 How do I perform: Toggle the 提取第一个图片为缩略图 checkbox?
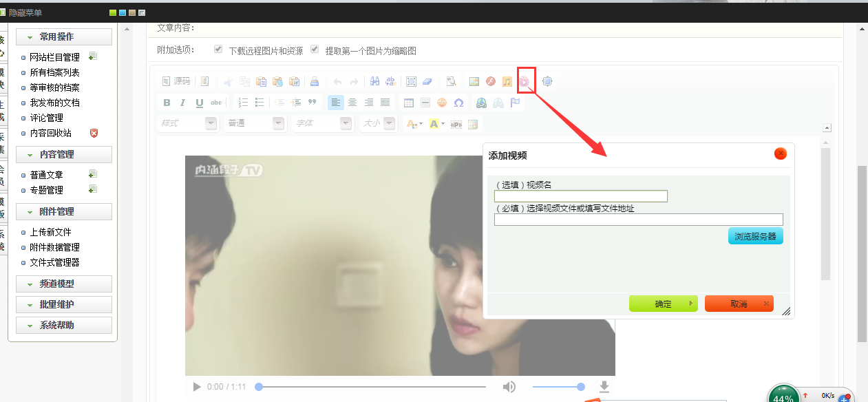pos(315,49)
